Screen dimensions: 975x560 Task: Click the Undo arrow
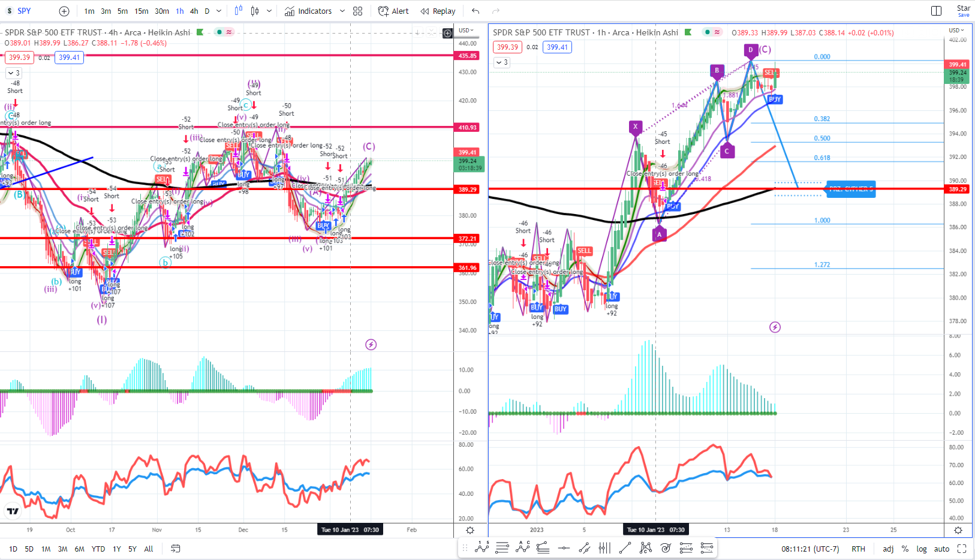[476, 11]
